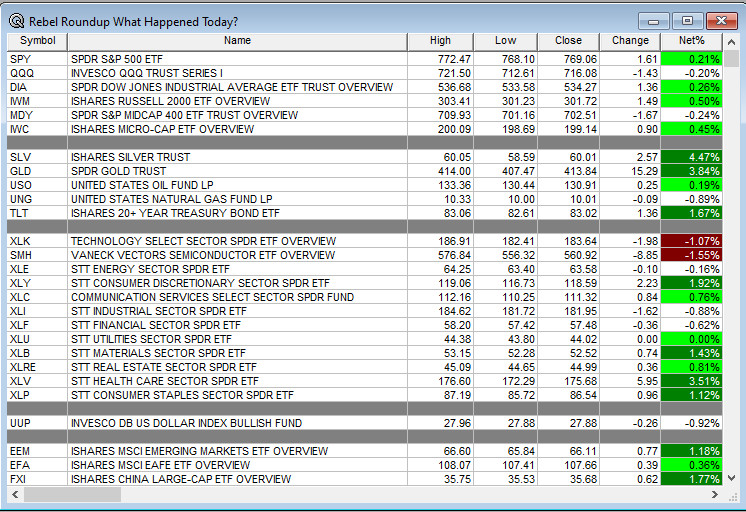Click the Rebel Roundup window app icon
The image size is (746, 512).
(16, 21)
